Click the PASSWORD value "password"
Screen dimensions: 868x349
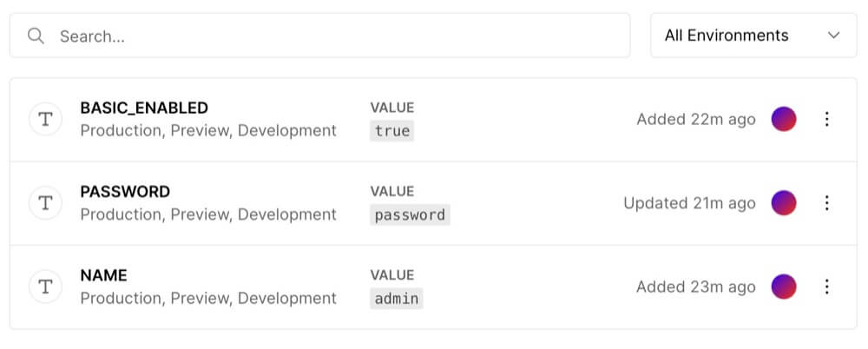point(410,215)
